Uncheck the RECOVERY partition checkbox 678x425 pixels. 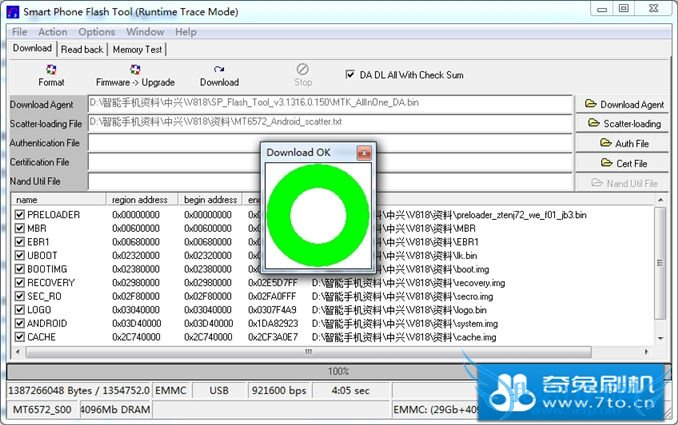coord(20,283)
